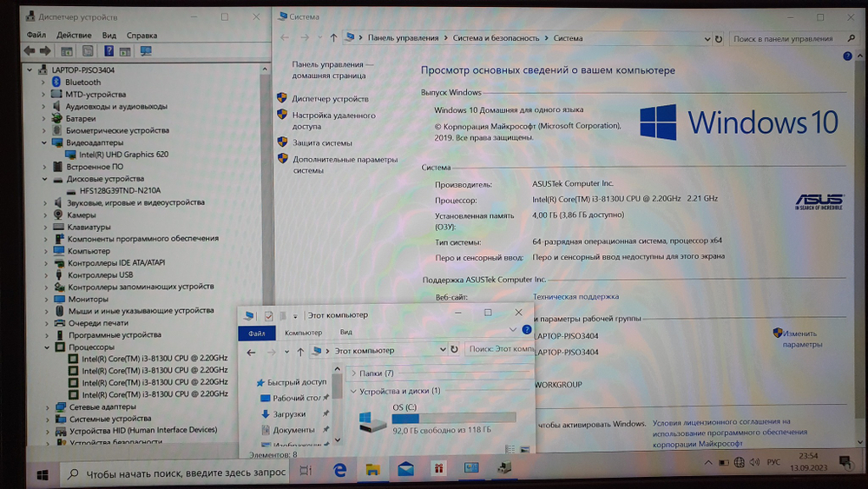Click the Windows Start button

coord(42,474)
